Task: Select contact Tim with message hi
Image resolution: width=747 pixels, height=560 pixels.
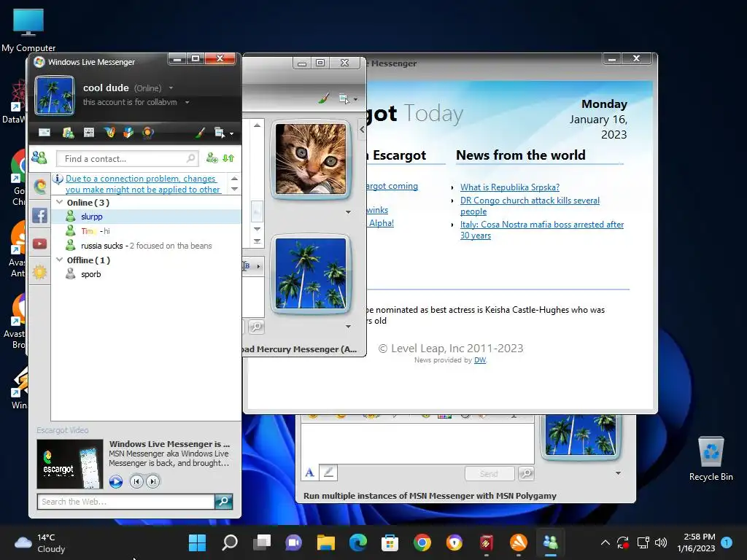Action: (x=146, y=231)
